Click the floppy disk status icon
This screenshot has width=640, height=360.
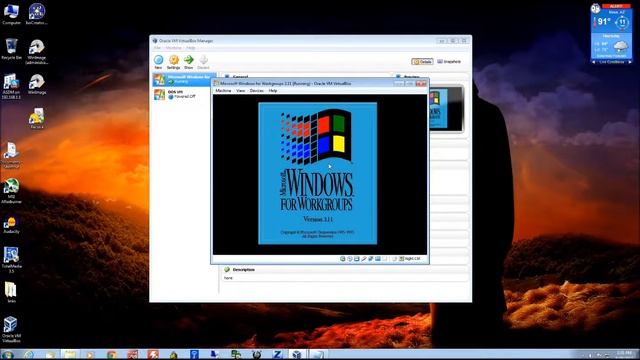(357, 259)
